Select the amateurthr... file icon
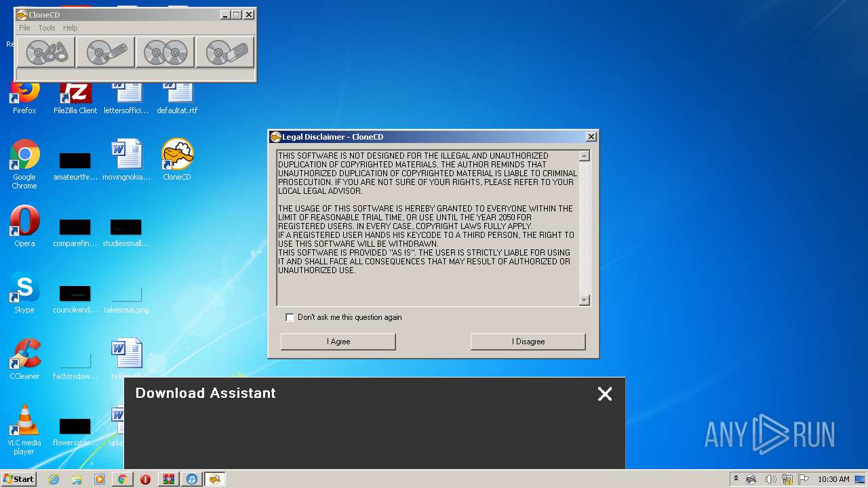Viewport: 868px width, 488px height. [x=75, y=165]
